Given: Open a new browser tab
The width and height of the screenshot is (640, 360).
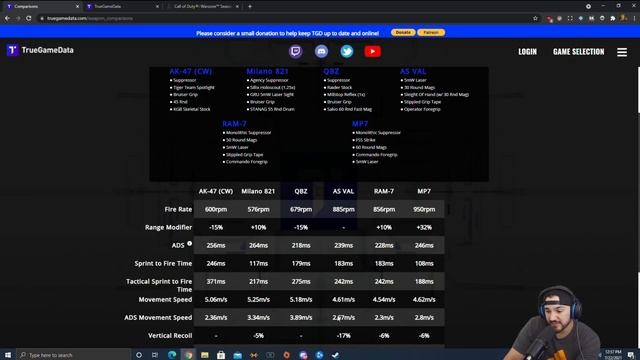Looking at the screenshot, I should [x=250, y=6].
